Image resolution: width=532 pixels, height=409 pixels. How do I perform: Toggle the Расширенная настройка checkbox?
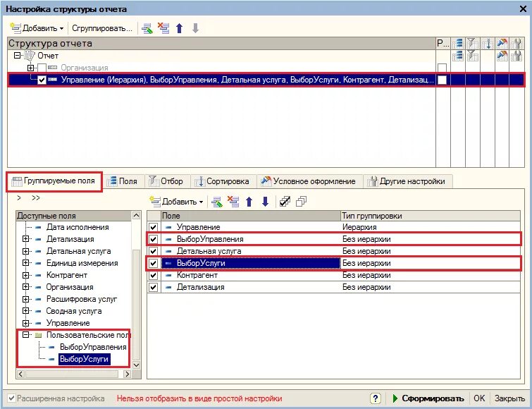(x=12, y=398)
